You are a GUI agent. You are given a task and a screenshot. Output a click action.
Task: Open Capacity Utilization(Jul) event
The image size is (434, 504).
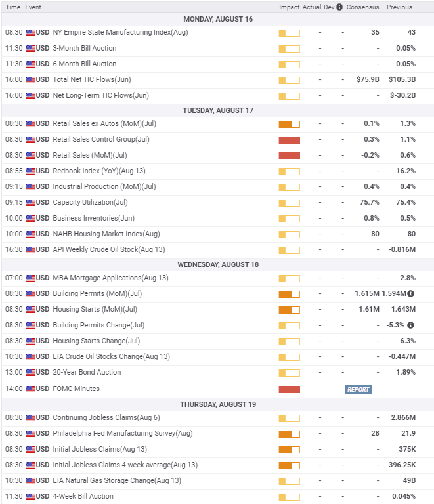(x=90, y=203)
